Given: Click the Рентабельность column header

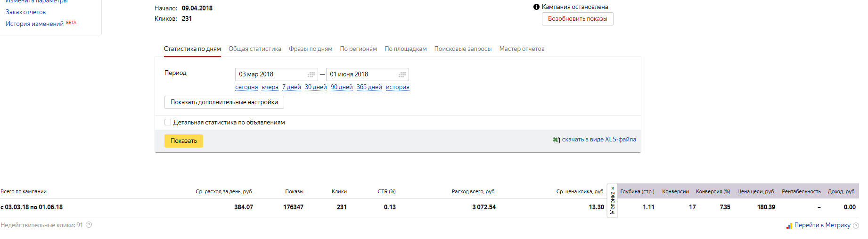Looking at the screenshot, I should [801, 191].
